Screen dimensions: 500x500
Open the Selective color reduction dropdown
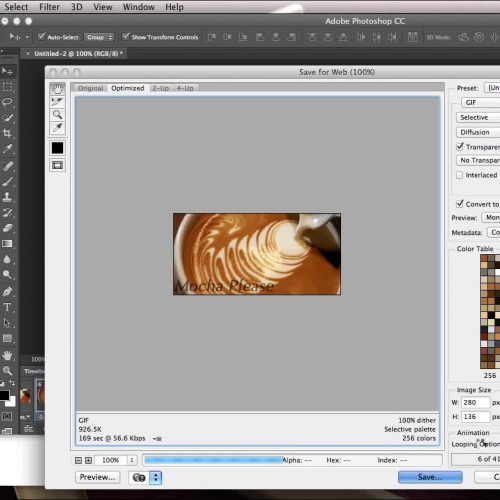[478, 117]
